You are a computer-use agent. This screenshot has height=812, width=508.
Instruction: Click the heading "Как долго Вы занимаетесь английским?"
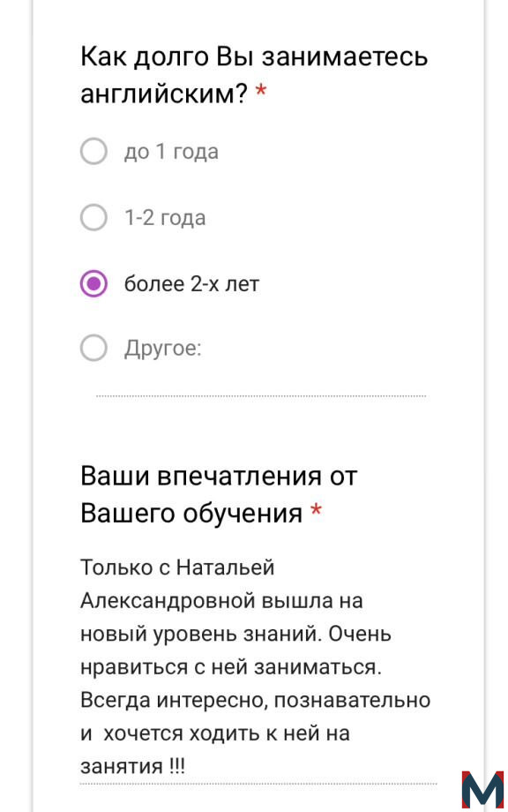(x=254, y=74)
